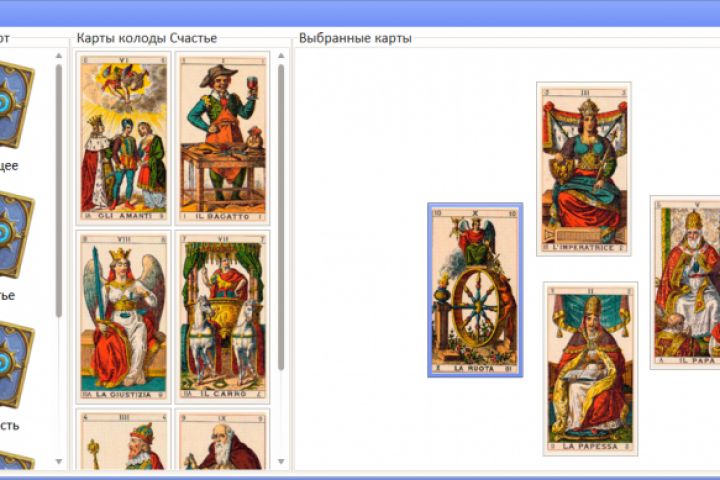
Task: Pick the La Giustizia card from the deck
Action: tap(124, 317)
